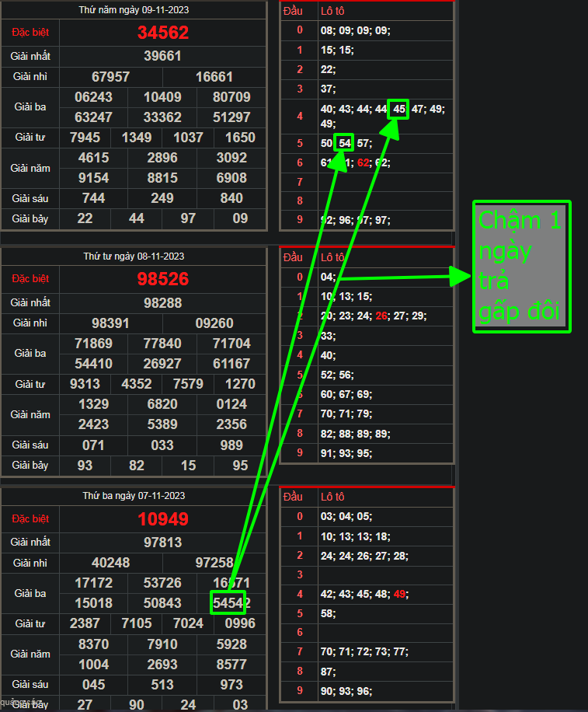
Task: Select the Giải nhất number 97813
Action: coord(163,542)
